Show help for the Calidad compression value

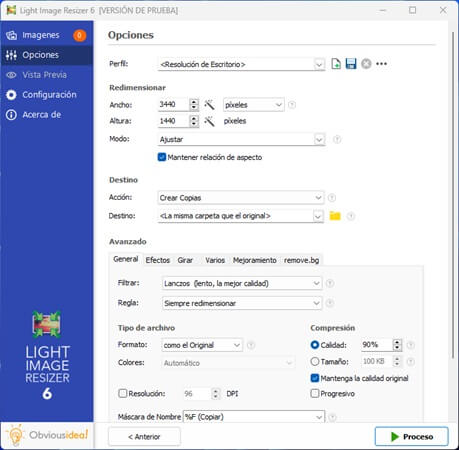411,345
